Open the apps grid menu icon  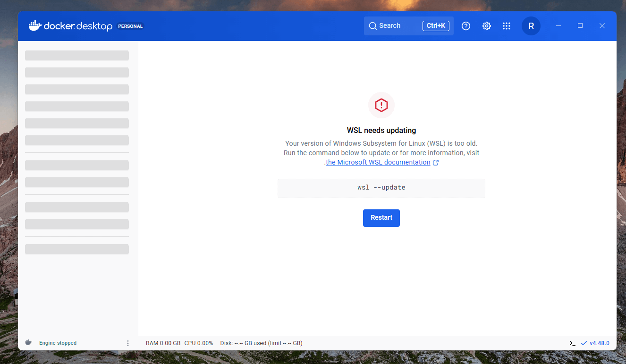(x=507, y=26)
